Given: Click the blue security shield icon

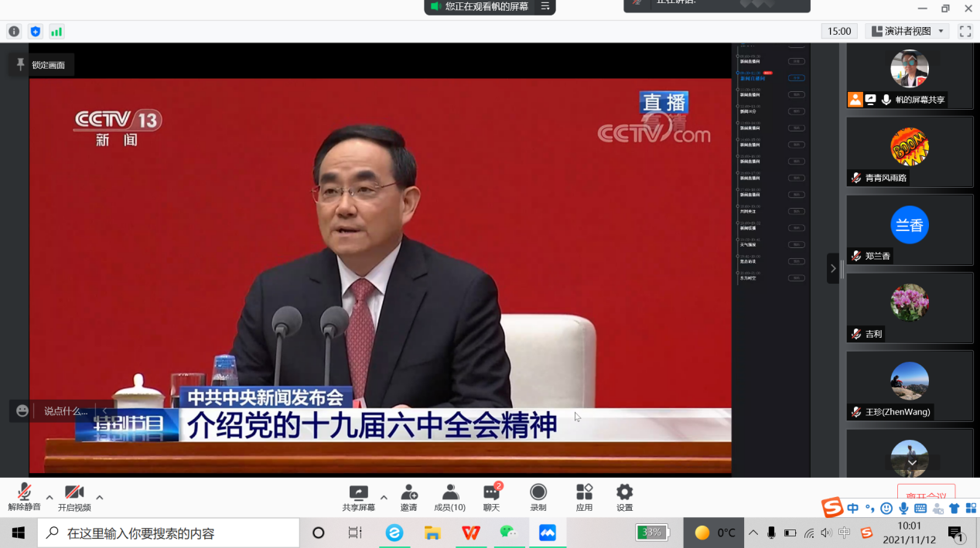Looking at the screenshot, I should pos(35,32).
